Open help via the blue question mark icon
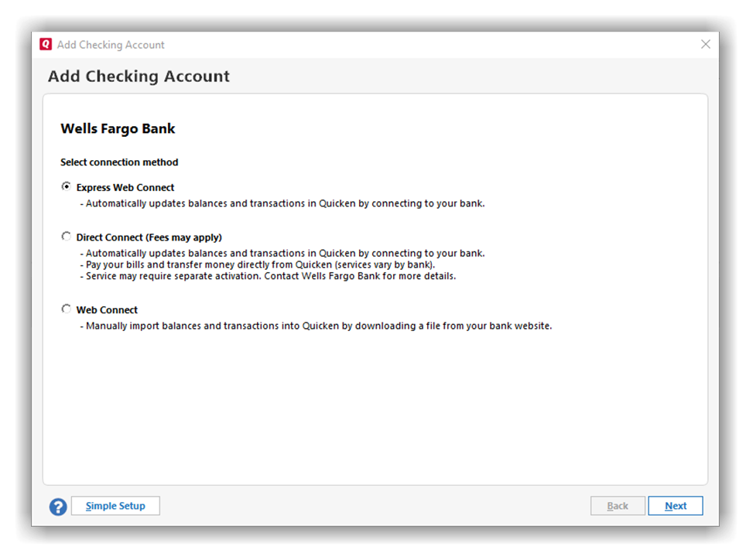Screen dimensions: 753x560 coord(58,507)
